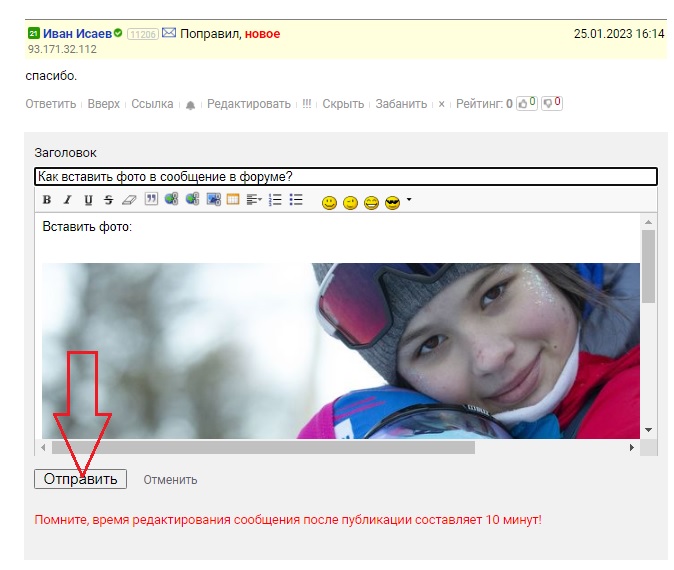
Task: Toggle bold formatting in the editor
Action: 47,200
